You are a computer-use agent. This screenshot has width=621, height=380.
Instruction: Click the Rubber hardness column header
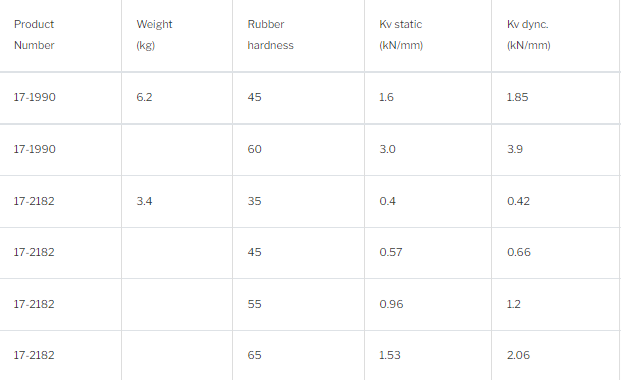[270, 35]
